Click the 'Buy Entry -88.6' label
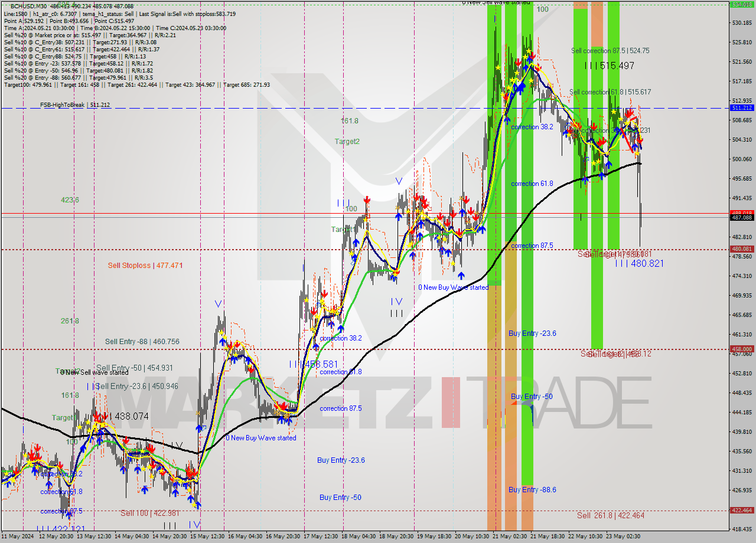Viewport: 756px width, 543px height. click(x=532, y=490)
